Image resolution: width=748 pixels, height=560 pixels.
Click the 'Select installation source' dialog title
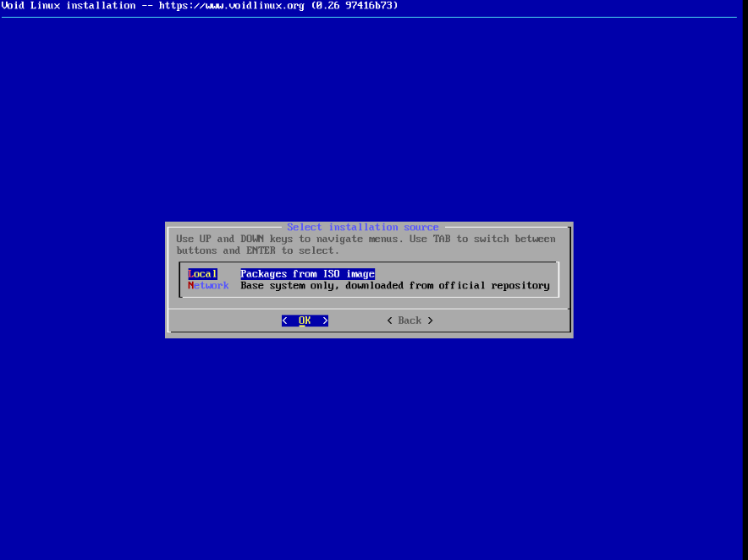tap(363, 227)
